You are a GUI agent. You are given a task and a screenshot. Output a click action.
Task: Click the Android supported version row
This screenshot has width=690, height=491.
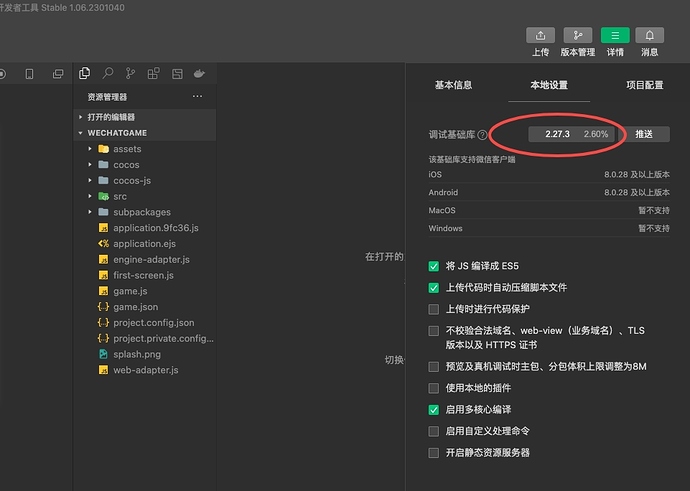pos(549,193)
